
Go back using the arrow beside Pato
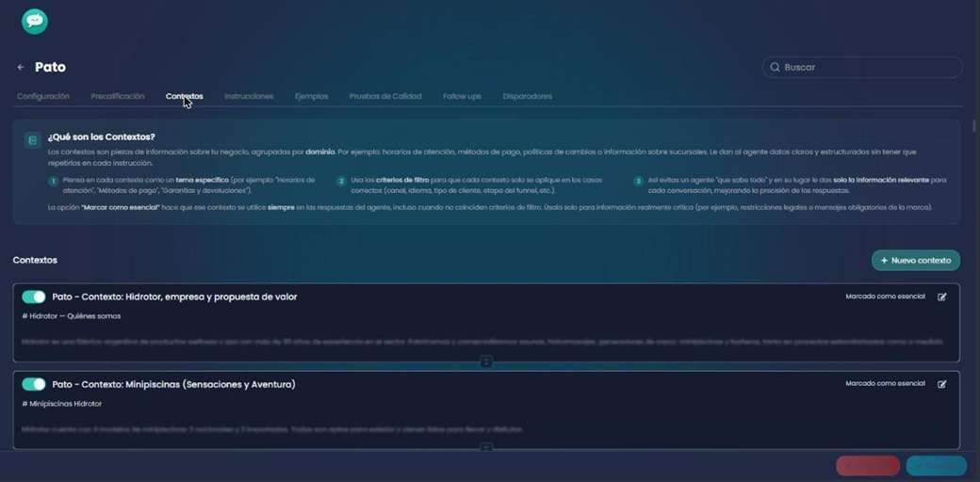[x=21, y=68]
